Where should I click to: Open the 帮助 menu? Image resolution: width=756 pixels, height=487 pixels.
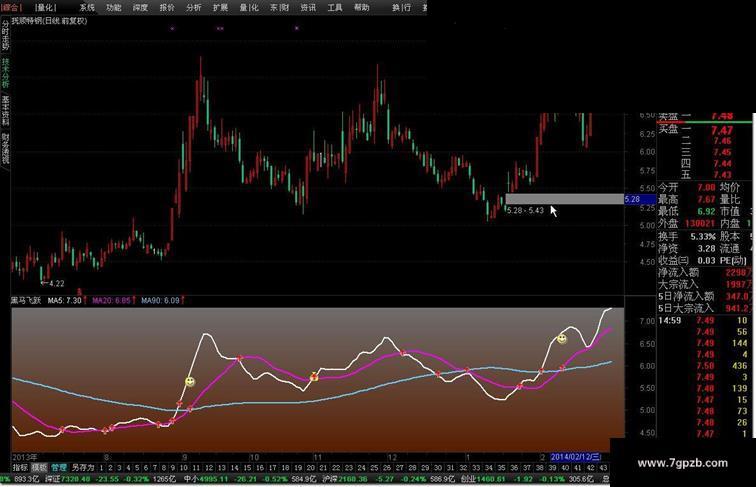click(x=362, y=7)
